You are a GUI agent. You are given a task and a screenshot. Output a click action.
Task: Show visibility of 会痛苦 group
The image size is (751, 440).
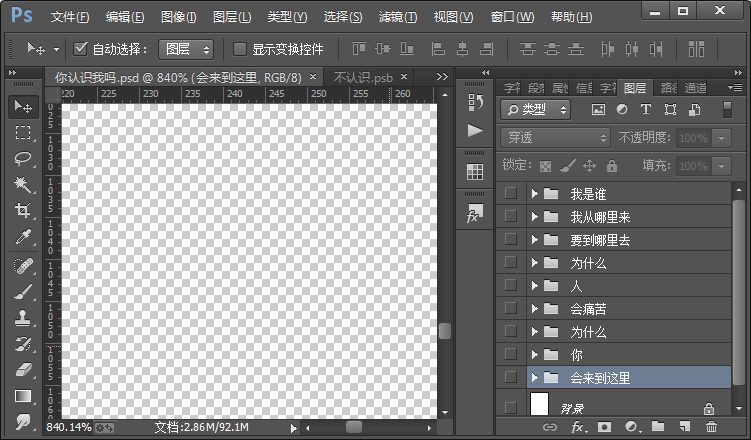511,308
